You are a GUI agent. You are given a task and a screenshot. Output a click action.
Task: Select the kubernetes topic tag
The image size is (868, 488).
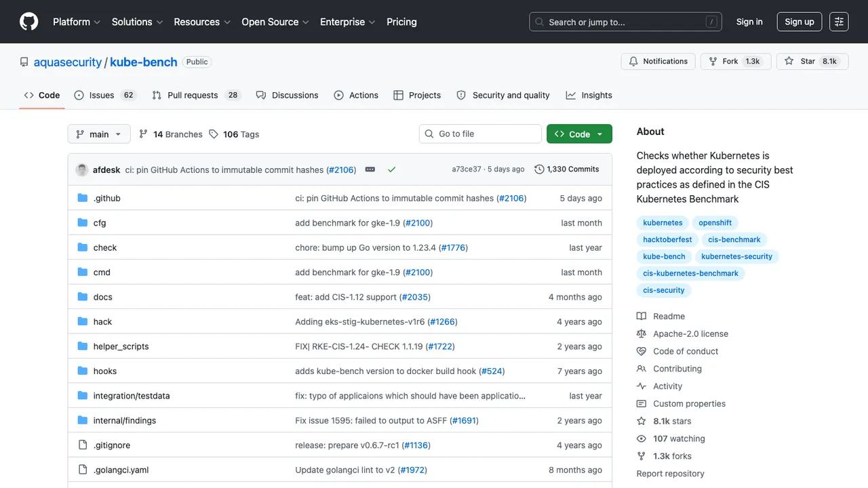click(x=663, y=223)
